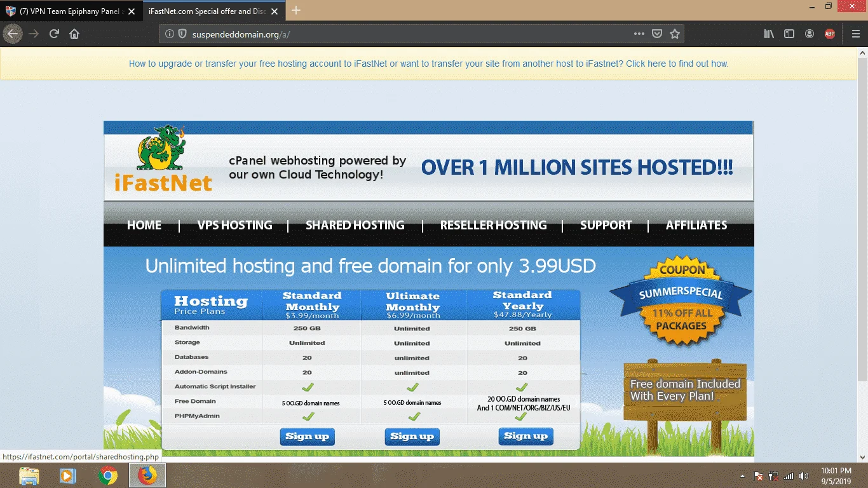Toggle the sidebar view icon

tap(789, 34)
